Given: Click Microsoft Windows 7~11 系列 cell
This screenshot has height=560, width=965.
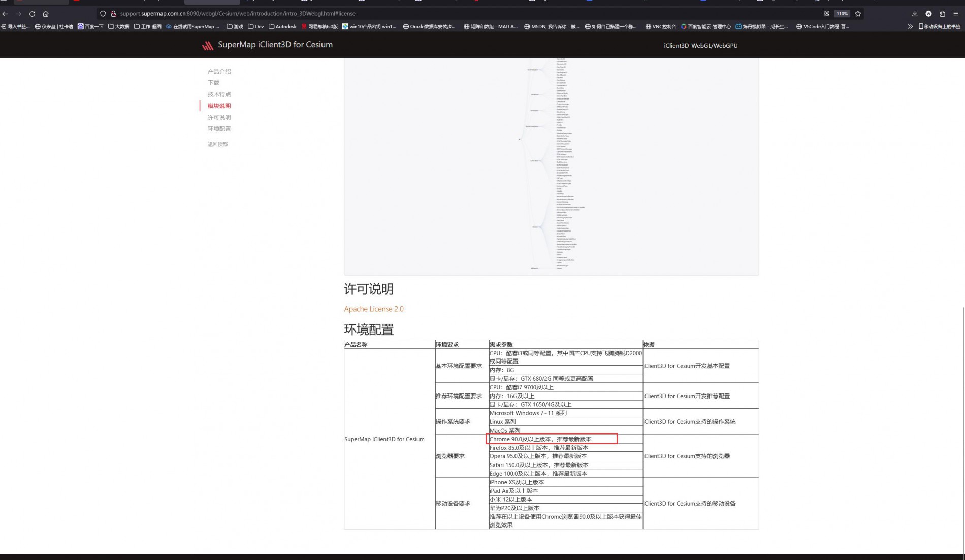Looking at the screenshot, I should [565, 413].
